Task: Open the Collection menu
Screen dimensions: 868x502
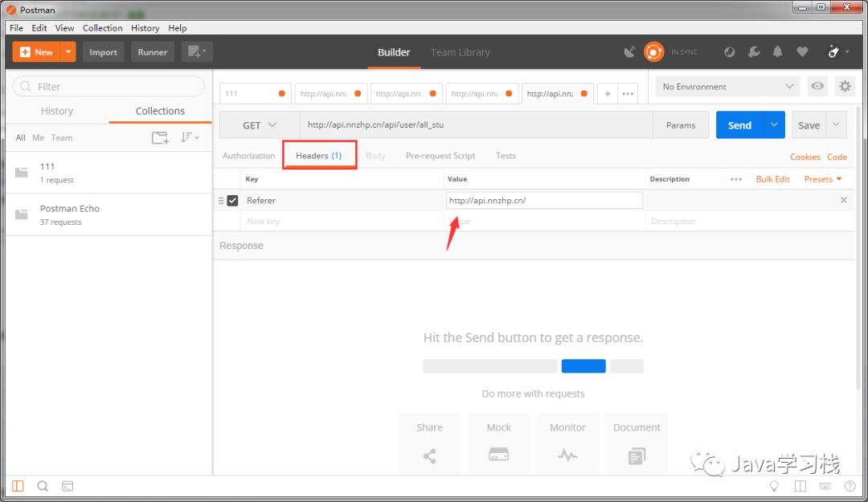Action: (x=102, y=27)
